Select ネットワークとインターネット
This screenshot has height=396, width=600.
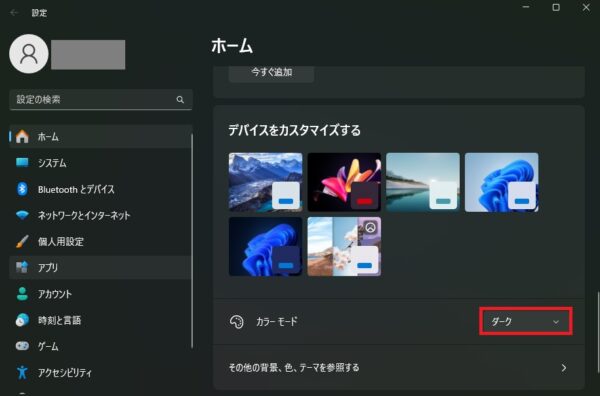tap(100, 215)
